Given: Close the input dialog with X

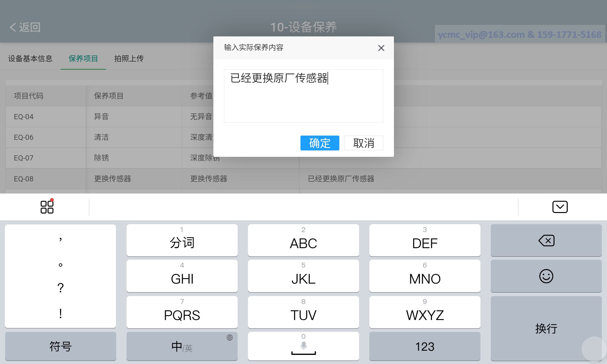Looking at the screenshot, I should pos(381,48).
